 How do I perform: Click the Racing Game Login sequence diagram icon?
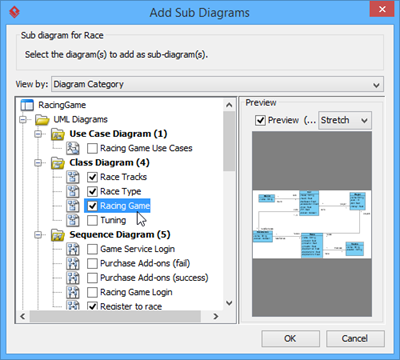[73, 292]
